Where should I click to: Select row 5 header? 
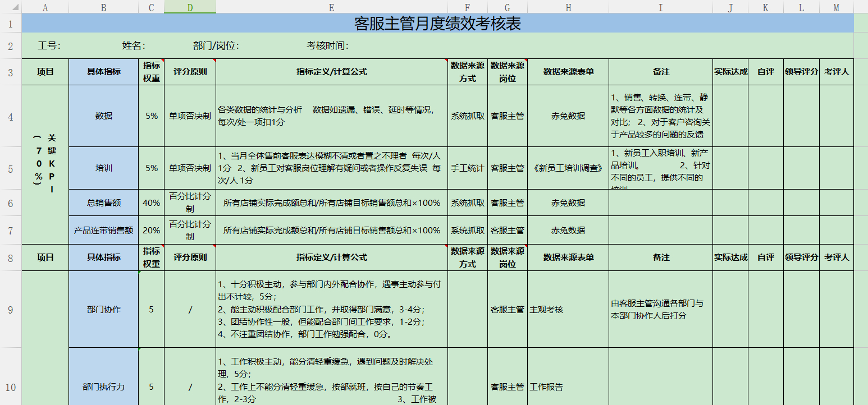pos(11,168)
